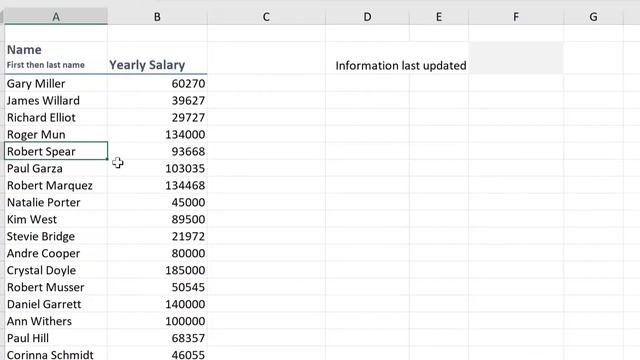Select column D header
This screenshot has height=360, width=640.
[367, 17]
